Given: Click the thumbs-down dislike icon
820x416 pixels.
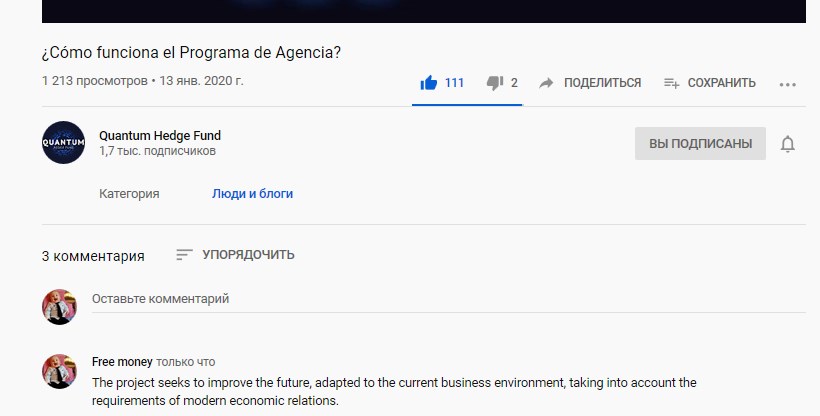Looking at the screenshot, I should coord(495,83).
